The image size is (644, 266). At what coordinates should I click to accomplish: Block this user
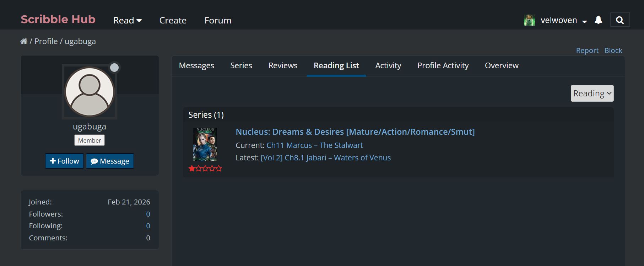point(613,50)
